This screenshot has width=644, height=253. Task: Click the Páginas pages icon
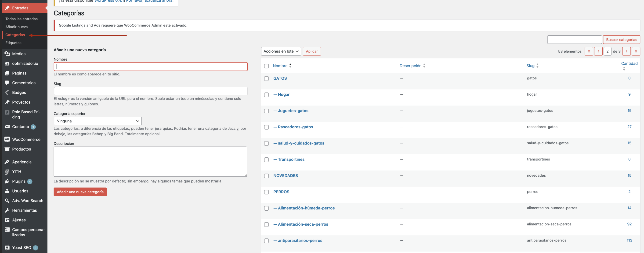coord(7,73)
